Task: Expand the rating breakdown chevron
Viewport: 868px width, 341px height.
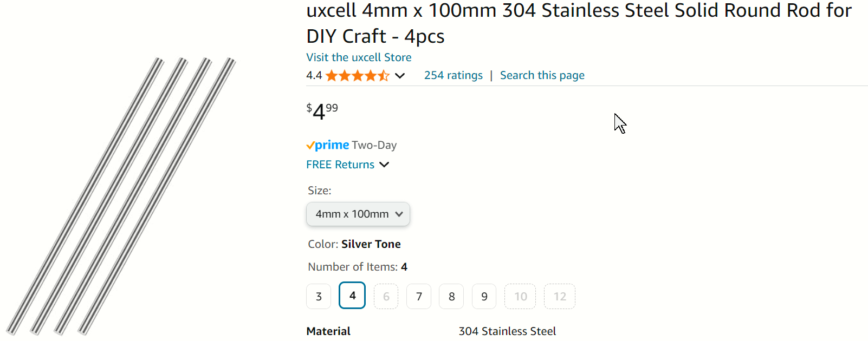Action: tap(400, 76)
